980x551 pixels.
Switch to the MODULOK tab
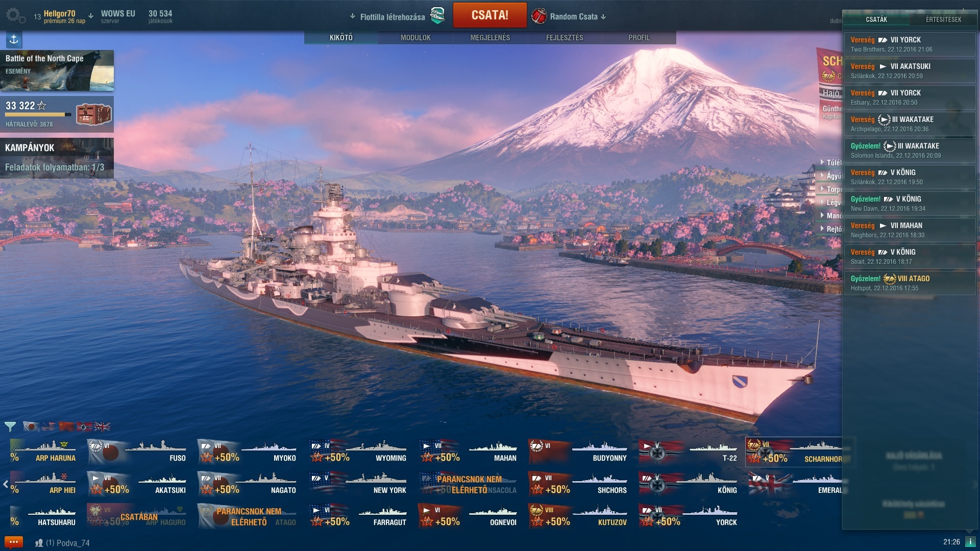pyautogui.click(x=415, y=38)
